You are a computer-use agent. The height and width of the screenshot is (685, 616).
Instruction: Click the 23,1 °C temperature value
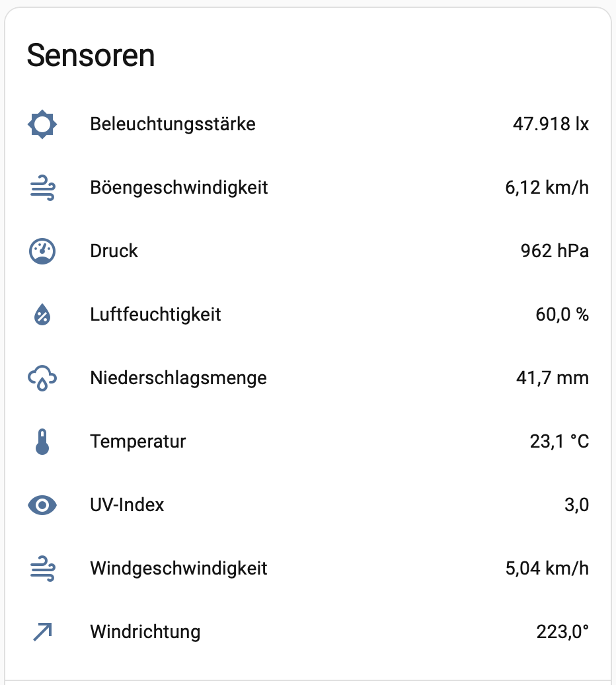click(559, 441)
